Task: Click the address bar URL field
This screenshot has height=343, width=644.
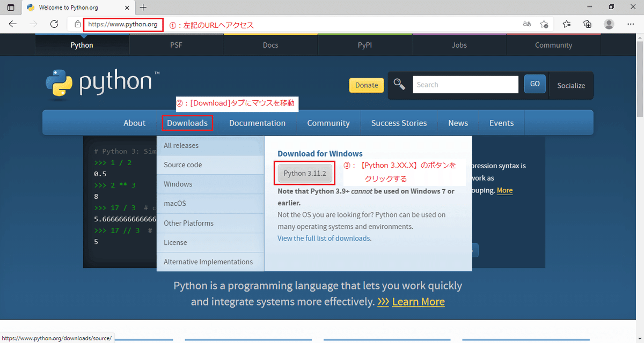Action: coord(122,24)
